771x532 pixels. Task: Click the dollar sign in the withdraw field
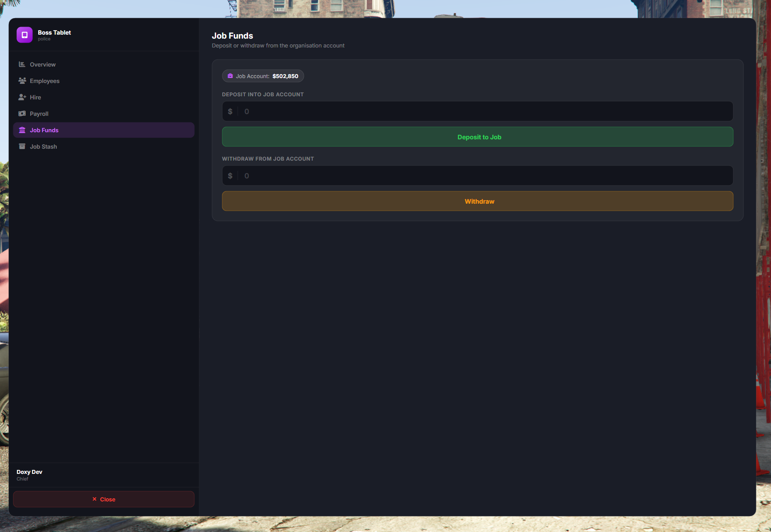tap(230, 176)
